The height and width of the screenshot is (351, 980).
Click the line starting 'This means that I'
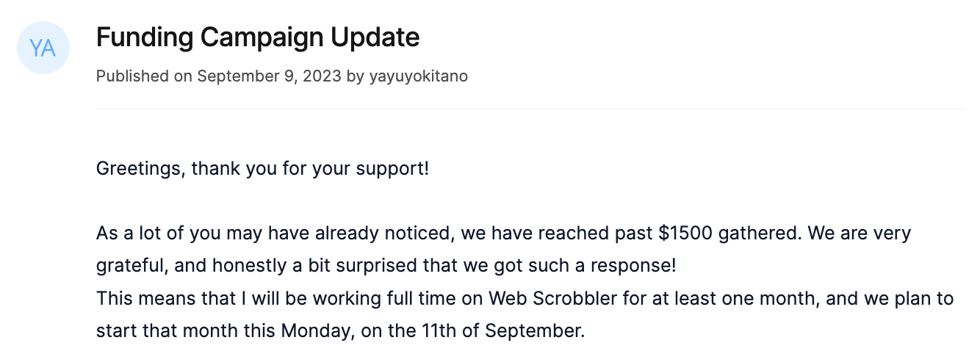(525, 298)
